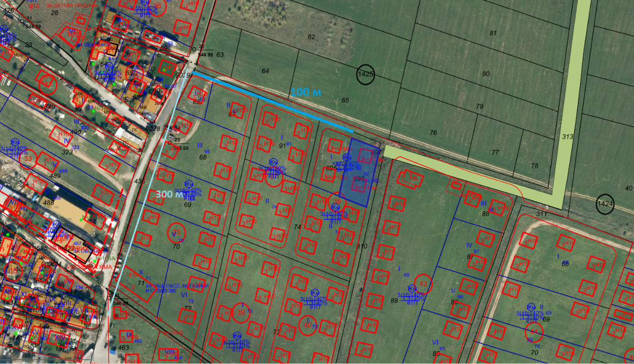Image resolution: width=634 pixels, height=364 pixels.
Task: Select field parcel number 62
Action: point(311,37)
